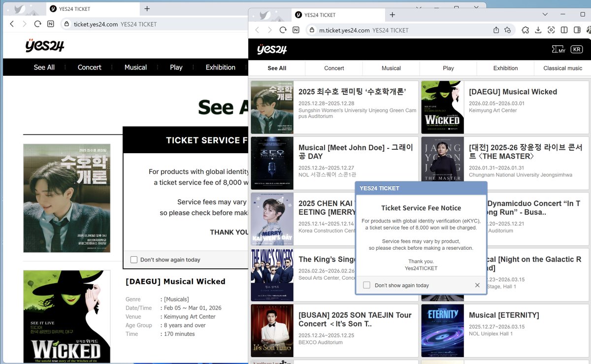Click the It's Son Time poster thumbnail

(x=272, y=331)
